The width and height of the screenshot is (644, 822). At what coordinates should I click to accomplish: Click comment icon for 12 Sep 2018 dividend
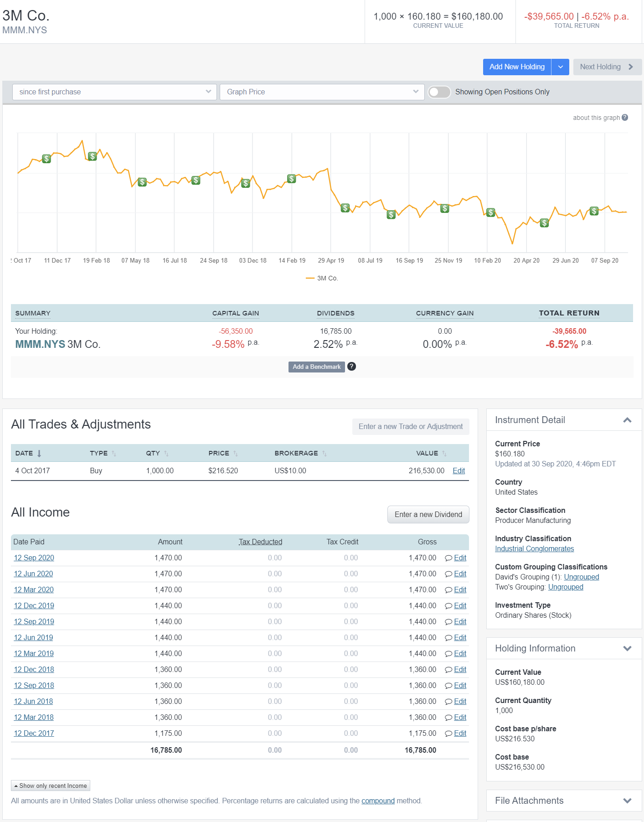(x=448, y=686)
